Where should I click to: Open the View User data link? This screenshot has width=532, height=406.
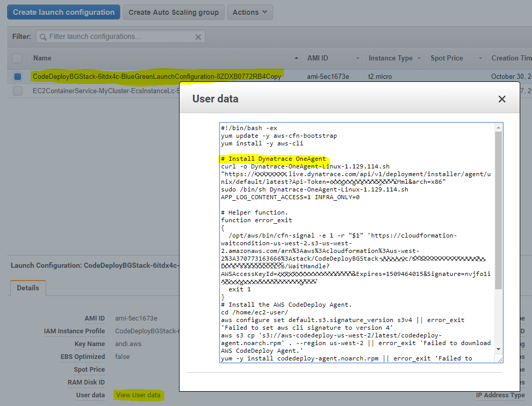[x=138, y=395]
